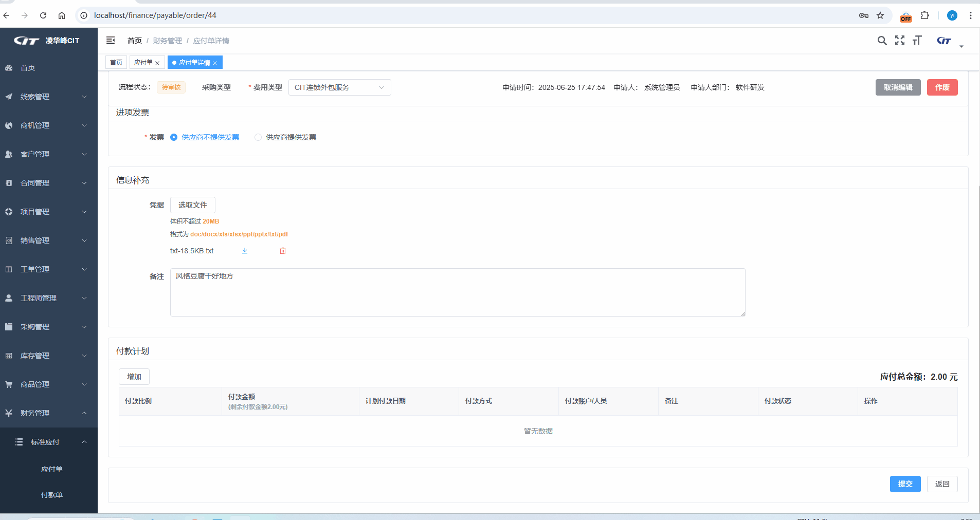Open 工单管理 sidebar menu

(49, 269)
